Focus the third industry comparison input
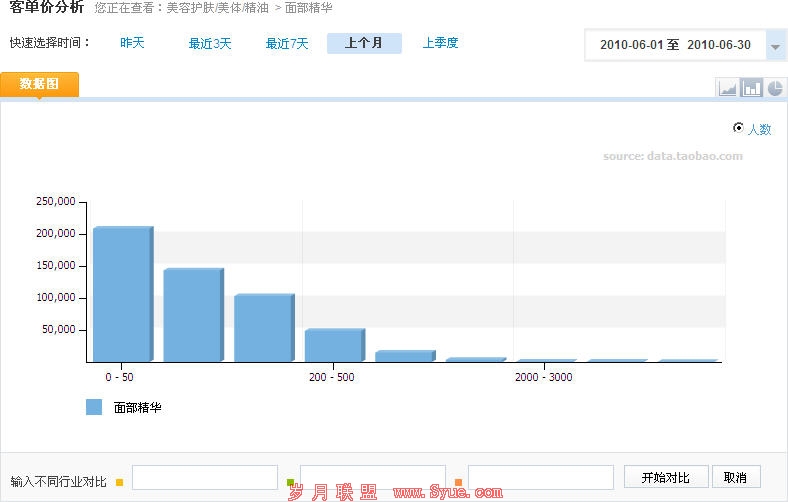This screenshot has height=502, width=788. [540, 478]
